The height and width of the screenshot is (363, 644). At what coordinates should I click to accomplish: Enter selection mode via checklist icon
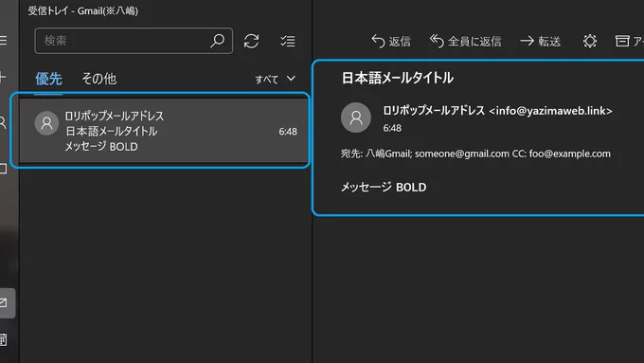tap(288, 41)
